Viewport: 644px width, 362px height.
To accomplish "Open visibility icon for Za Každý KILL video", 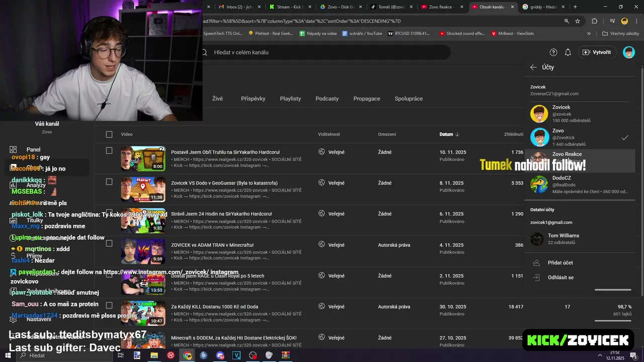I will point(322,306).
